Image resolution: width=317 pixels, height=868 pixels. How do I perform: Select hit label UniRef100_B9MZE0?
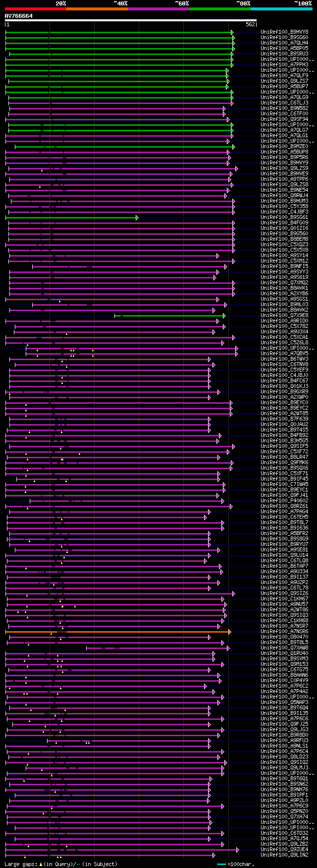(284, 146)
